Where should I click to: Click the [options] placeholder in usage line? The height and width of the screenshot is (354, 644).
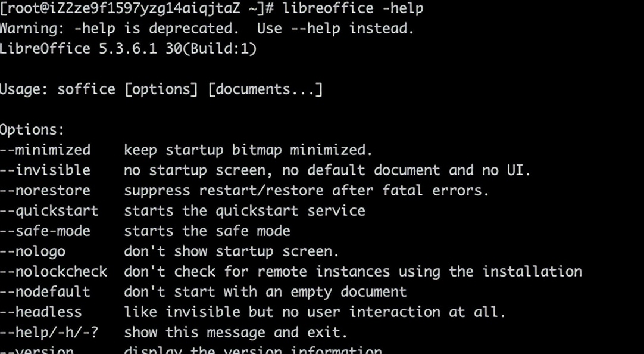(161, 89)
